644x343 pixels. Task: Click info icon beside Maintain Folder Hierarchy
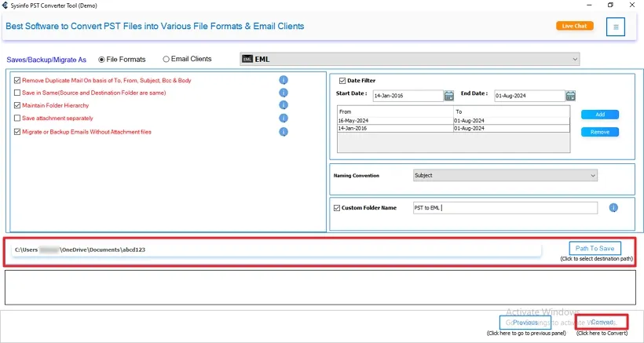tap(284, 105)
